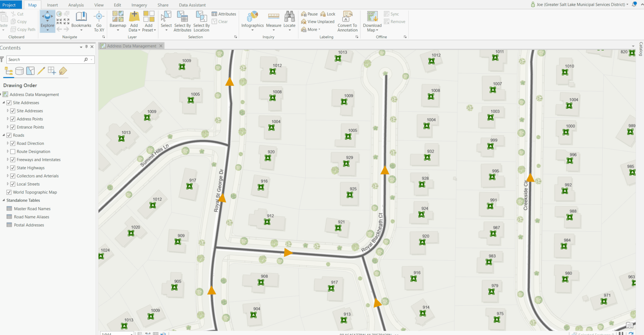Image resolution: width=644 pixels, height=335 pixels.
Task: Uncheck the Site Addresses group layer
Action: [9, 103]
